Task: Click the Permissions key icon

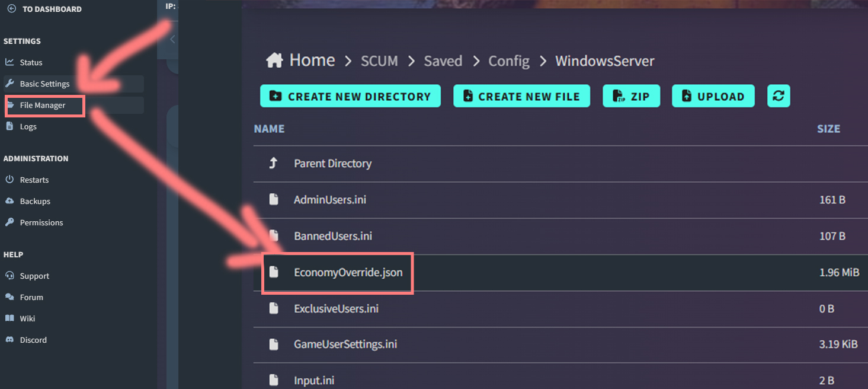Action: 9,222
